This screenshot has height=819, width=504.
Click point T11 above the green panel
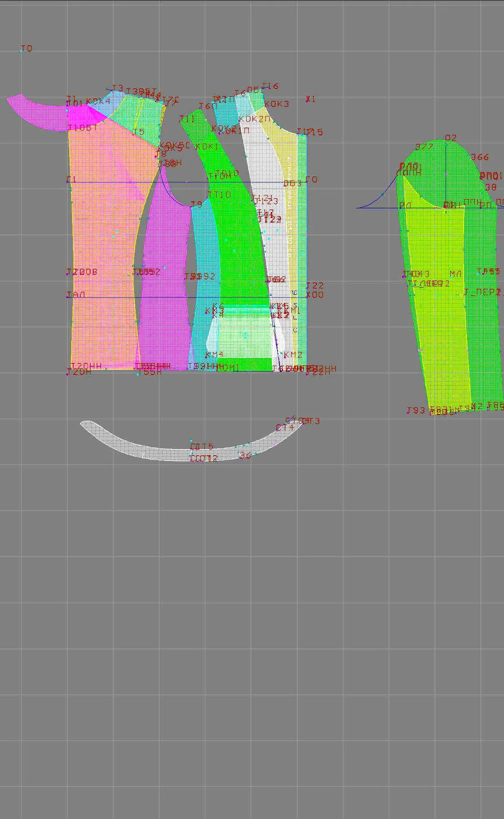187,119
